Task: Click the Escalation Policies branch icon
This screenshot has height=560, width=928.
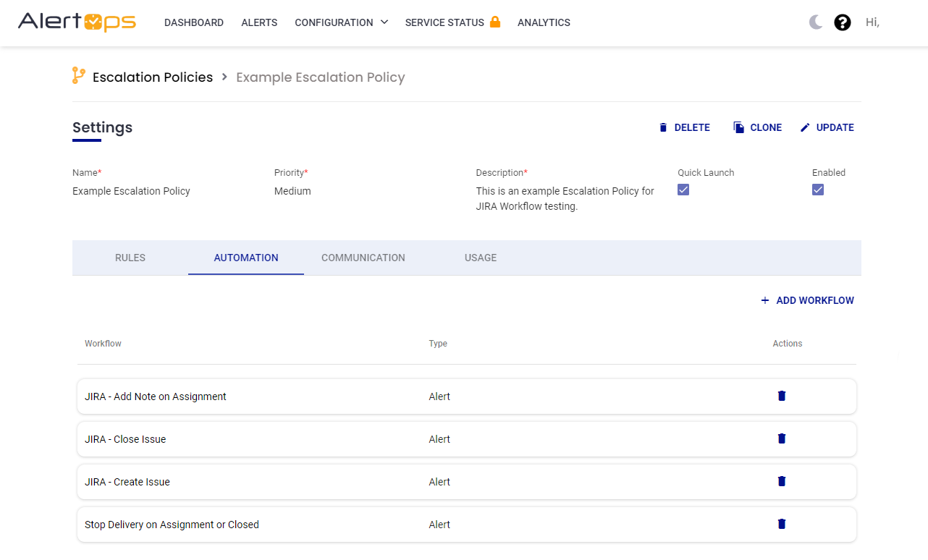Action: (x=78, y=76)
